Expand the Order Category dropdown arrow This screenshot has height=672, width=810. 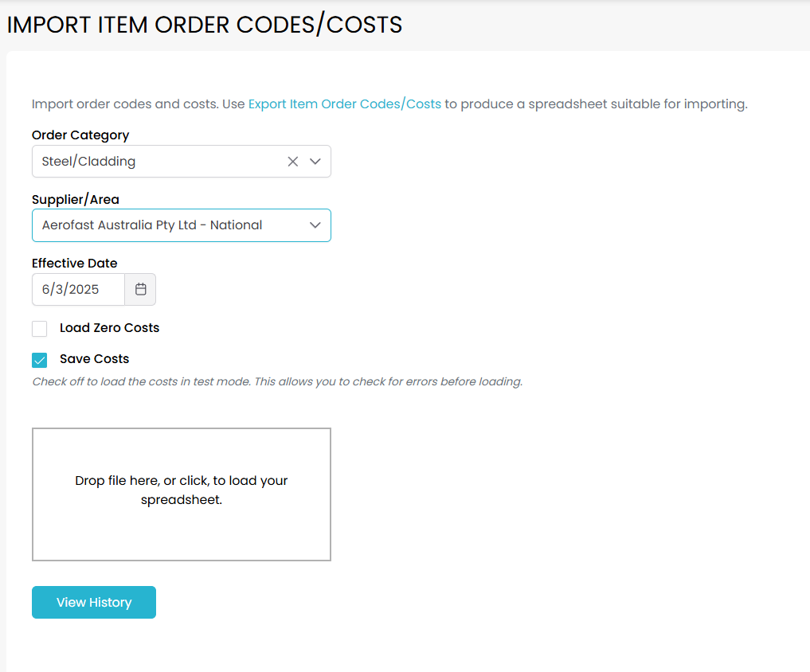coord(315,162)
